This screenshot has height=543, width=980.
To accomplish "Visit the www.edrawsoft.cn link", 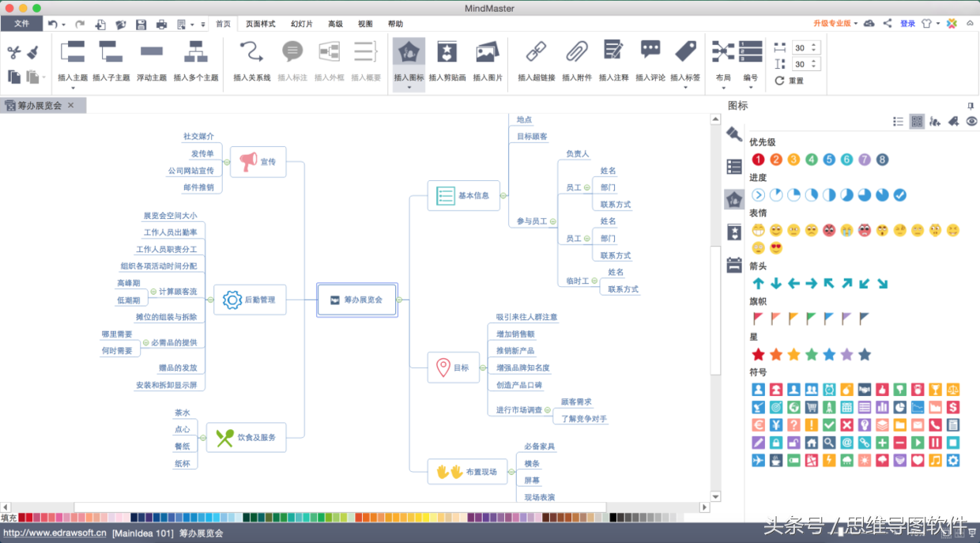I will click(x=54, y=533).
